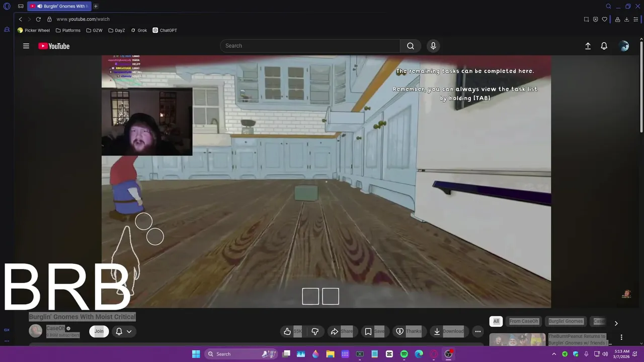644x362 pixels.
Task: Send a Thanks to the creator
Action: (409, 331)
